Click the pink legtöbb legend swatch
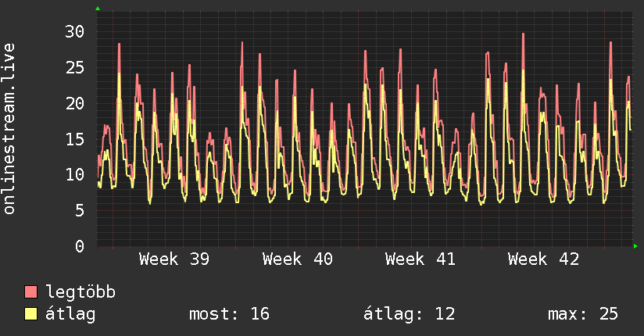 [30, 291]
